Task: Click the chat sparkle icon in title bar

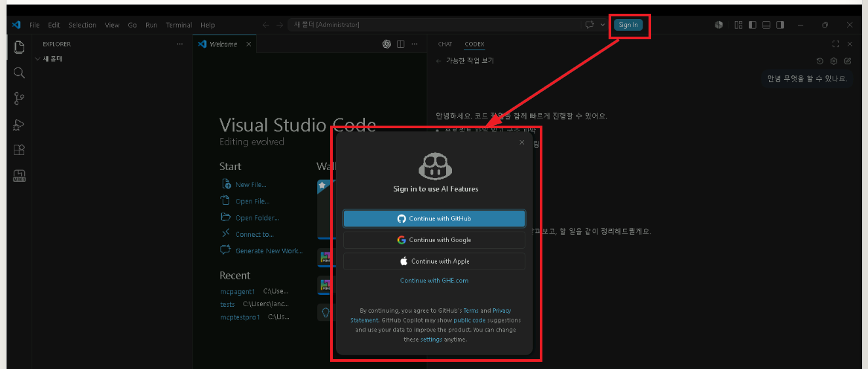Action: pyautogui.click(x=590, y=25)
